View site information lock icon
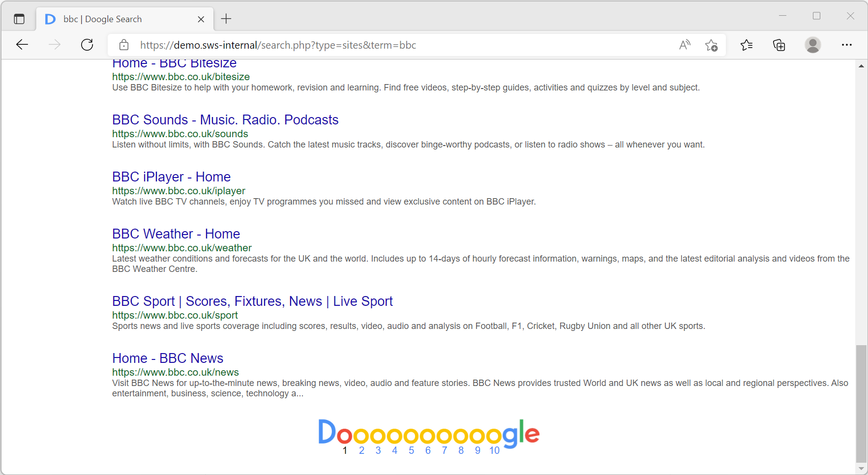Screen dimensions: 868x475 coord(124,45)
